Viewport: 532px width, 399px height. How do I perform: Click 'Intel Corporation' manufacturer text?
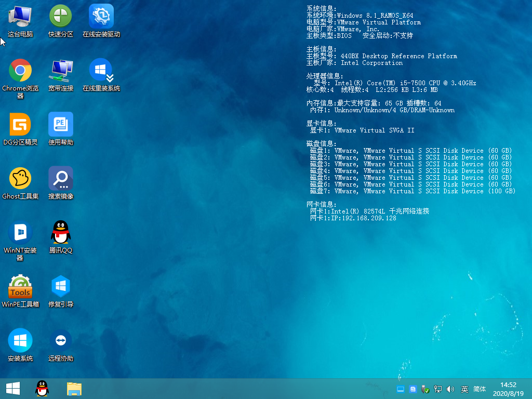click(x=371, y=63)
